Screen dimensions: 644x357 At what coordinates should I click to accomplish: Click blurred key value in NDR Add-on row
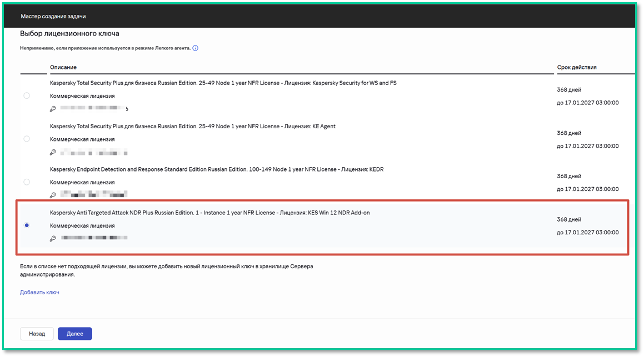[94, 238]
